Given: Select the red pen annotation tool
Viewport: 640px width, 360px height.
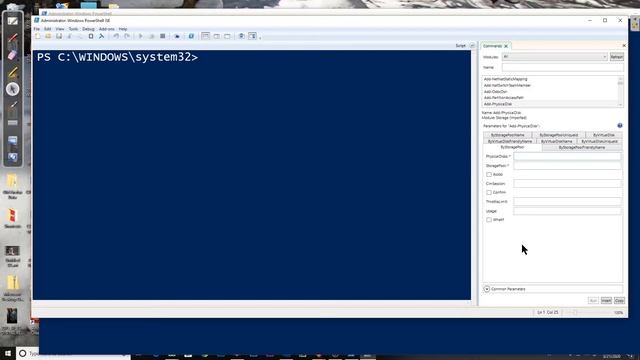Looking at the screenshot, I should click(13, 39).
